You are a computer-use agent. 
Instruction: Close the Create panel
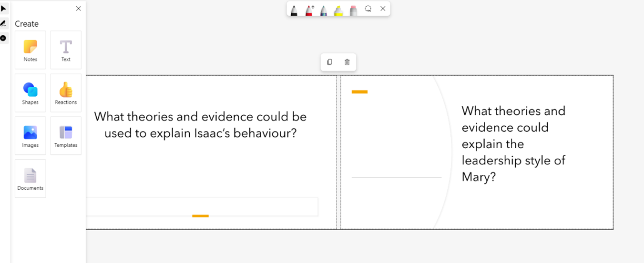[79, 9]
